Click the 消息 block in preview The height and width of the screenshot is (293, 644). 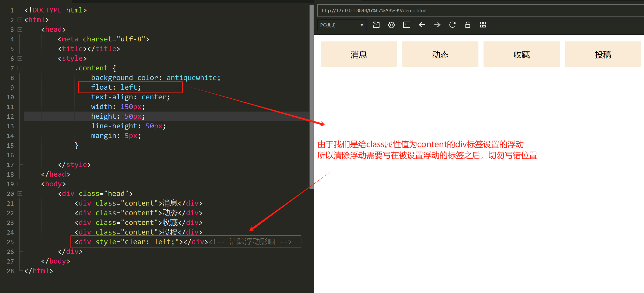pos(359,54)
